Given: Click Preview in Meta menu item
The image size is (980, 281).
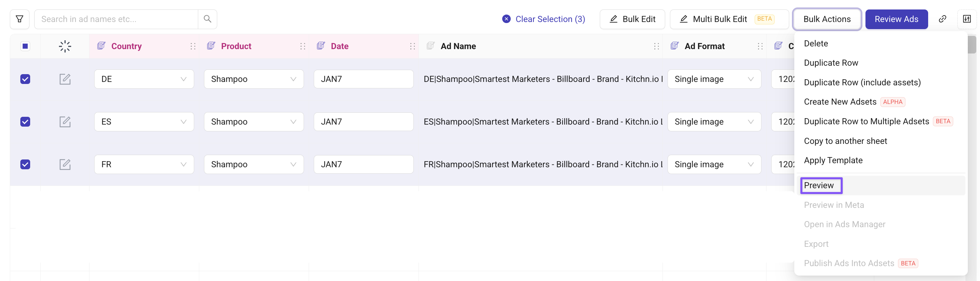Looking at the screenshot, I should (x=881, y=205).
